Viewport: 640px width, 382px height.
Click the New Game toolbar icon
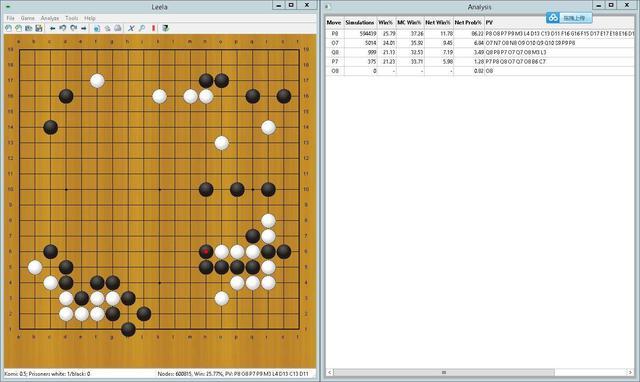coord(8,28)
